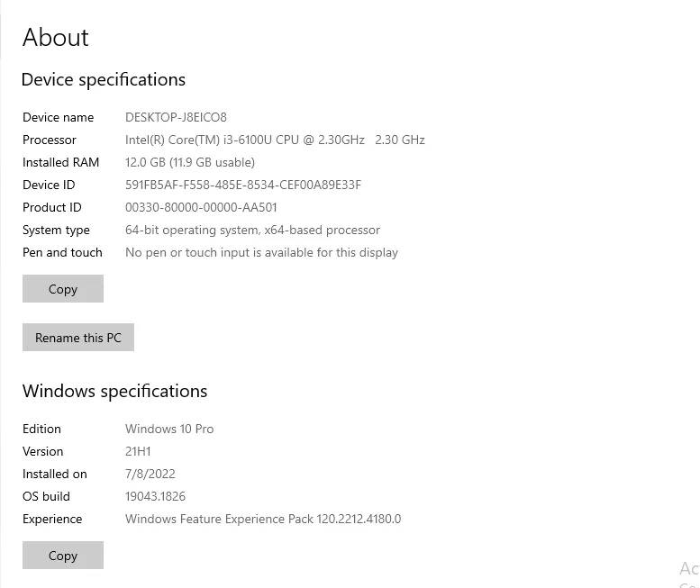Click the Device specifications section heading
Viewport: 700px width, 588px height.
coord(104,80)
